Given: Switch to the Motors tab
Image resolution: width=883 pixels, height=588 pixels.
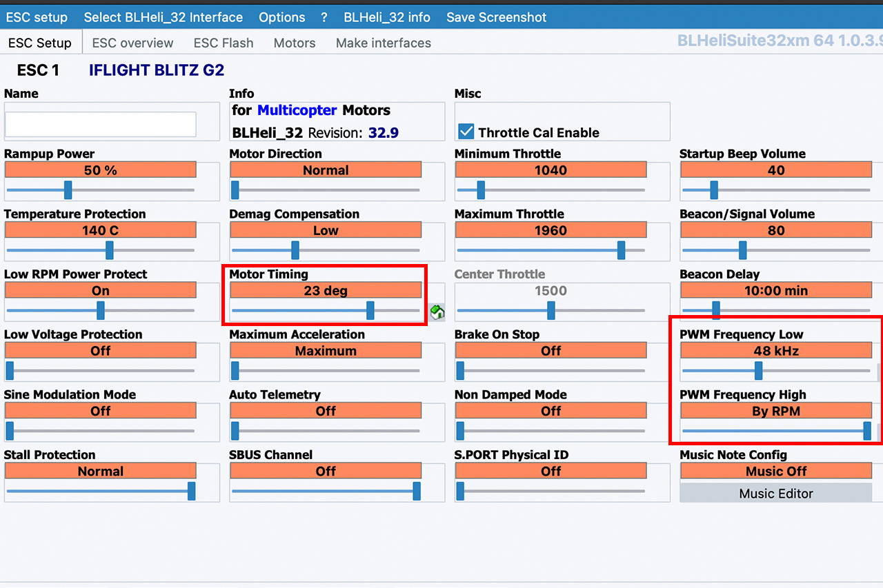Looking at the screenshot, I should tap(295, 43).
